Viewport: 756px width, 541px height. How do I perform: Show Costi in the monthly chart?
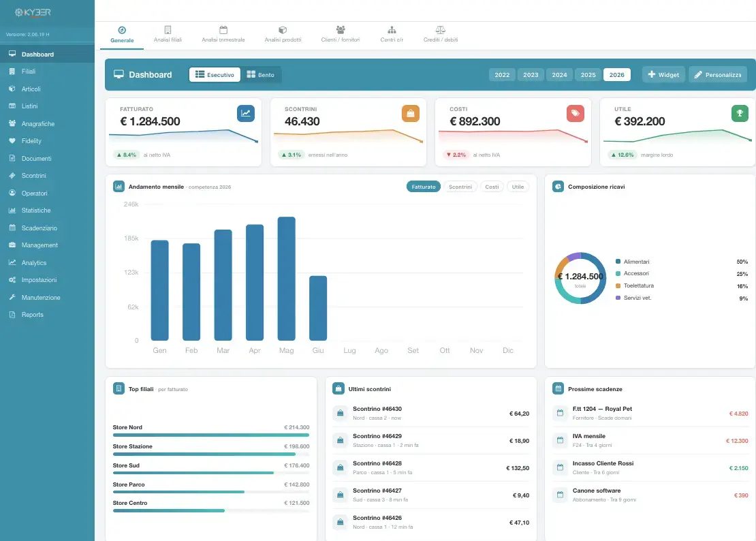pyautogui.click(x=492, y=187)
